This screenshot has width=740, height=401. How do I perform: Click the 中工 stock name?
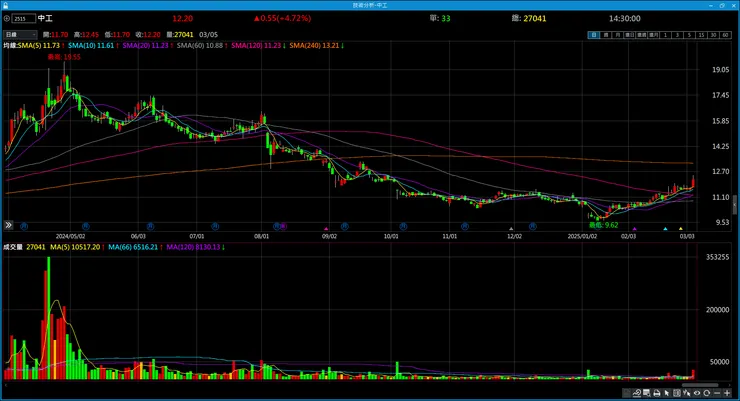45,18
